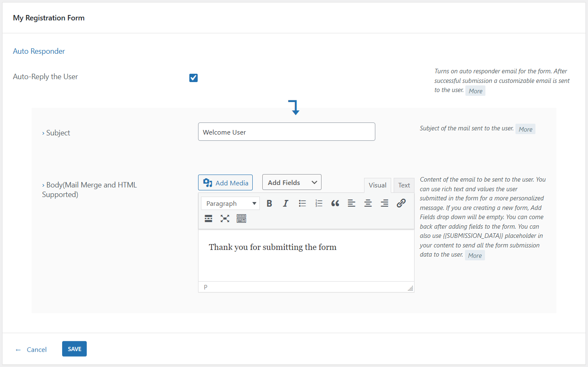This screenshot has width=588, height=367.
Task: Click the Cancel link
Action: click(x=36, y=350)
